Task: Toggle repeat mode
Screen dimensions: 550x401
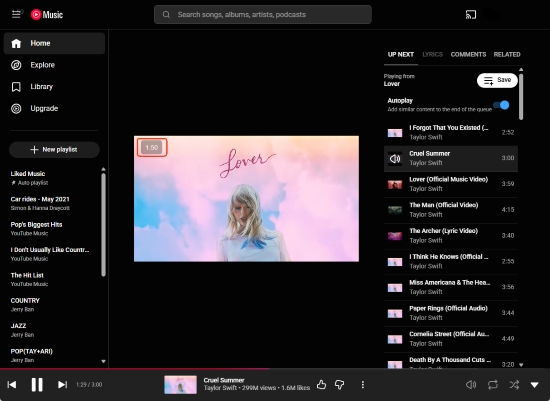Action: coord(492,385)
